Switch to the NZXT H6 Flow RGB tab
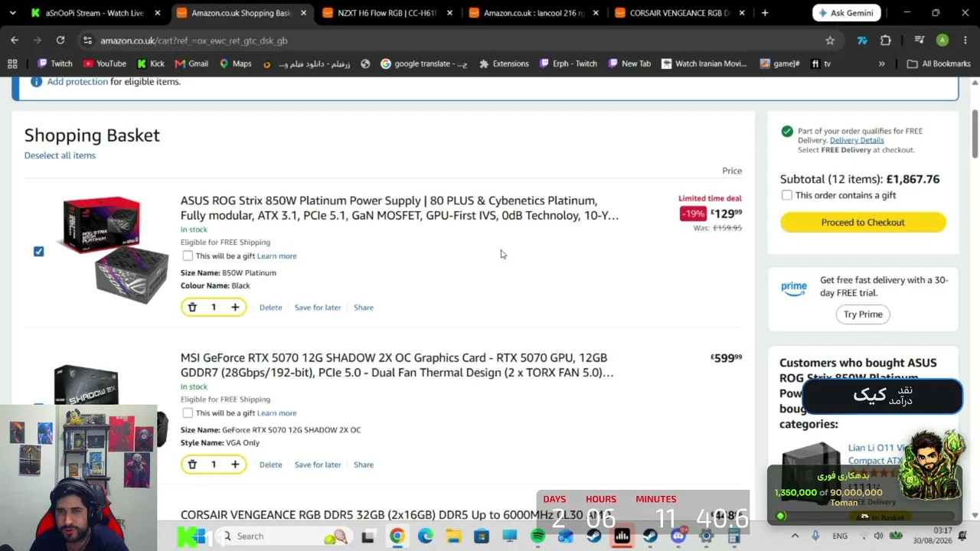 (x=387, y=13)
